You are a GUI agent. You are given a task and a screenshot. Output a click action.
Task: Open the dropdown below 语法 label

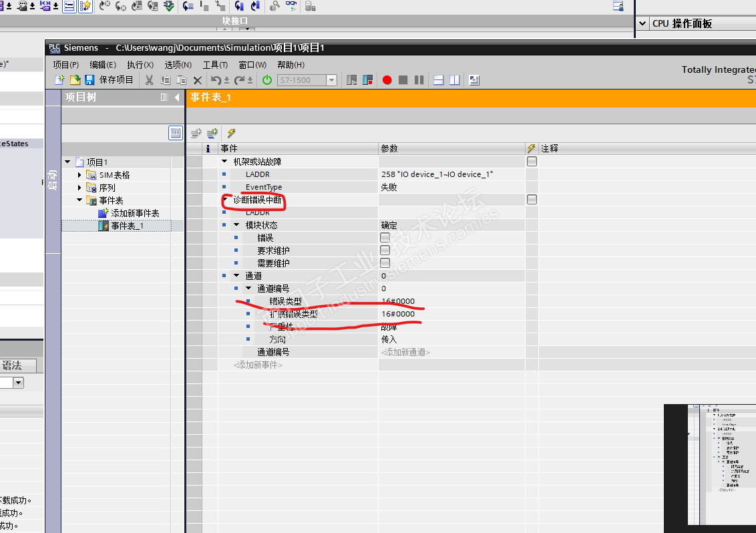pyautogui.click(x=18, y=383)
